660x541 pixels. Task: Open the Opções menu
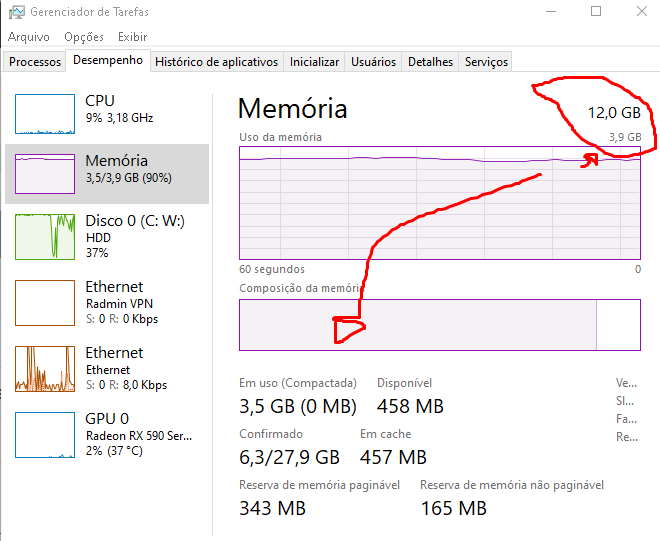[x=84, y=37]
